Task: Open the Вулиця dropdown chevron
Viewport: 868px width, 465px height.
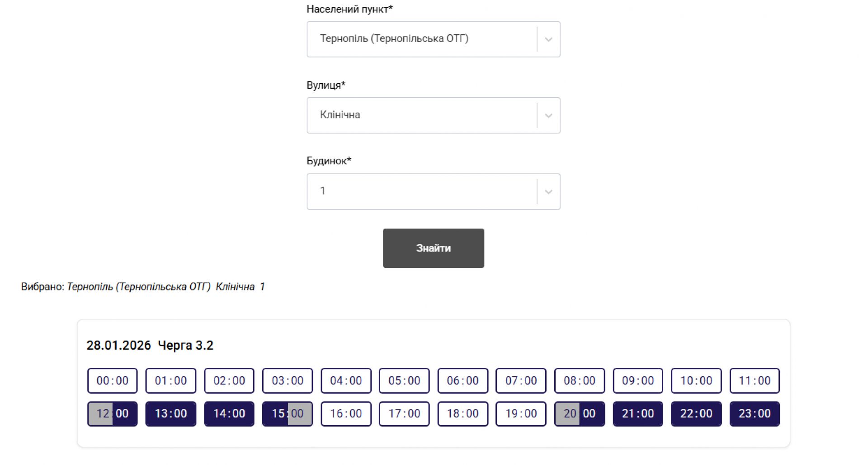Action: (x=548, y=115)
